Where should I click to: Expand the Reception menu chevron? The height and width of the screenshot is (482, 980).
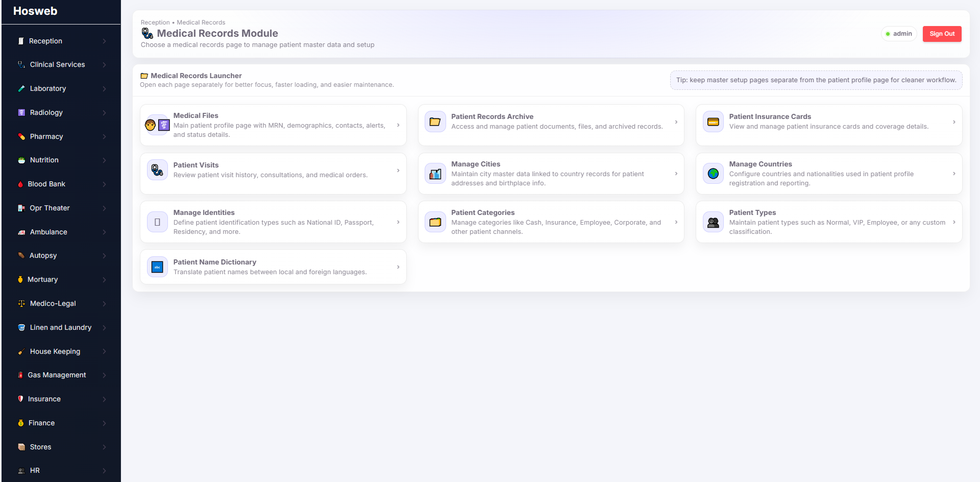tap(104, 41)
